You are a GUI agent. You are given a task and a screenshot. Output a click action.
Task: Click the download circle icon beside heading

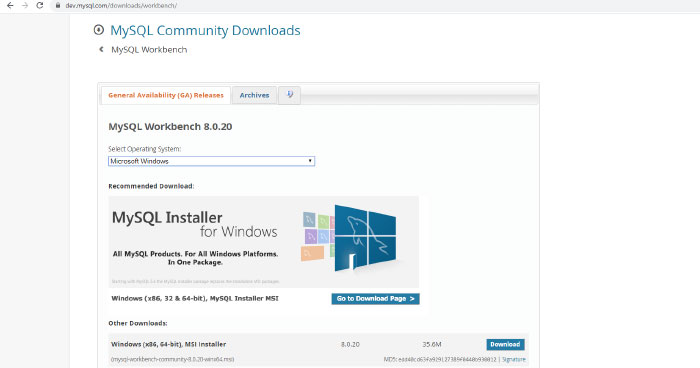pos(99,30)
